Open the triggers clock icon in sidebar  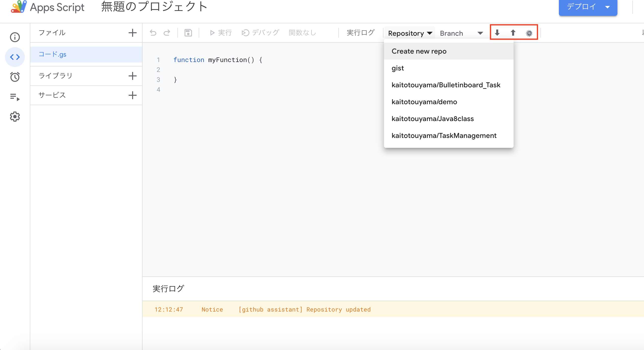click(15, 77)
